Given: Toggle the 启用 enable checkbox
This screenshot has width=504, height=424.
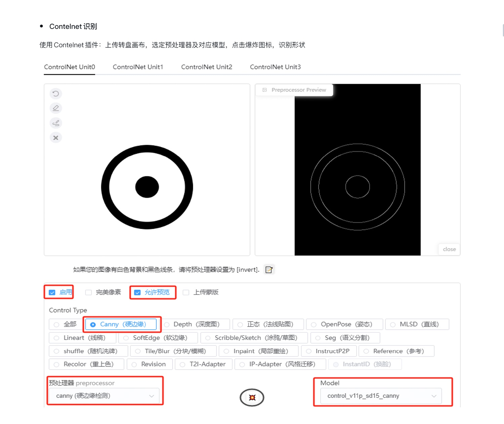Looking at the screenshot, I should [x=52, y=292].
